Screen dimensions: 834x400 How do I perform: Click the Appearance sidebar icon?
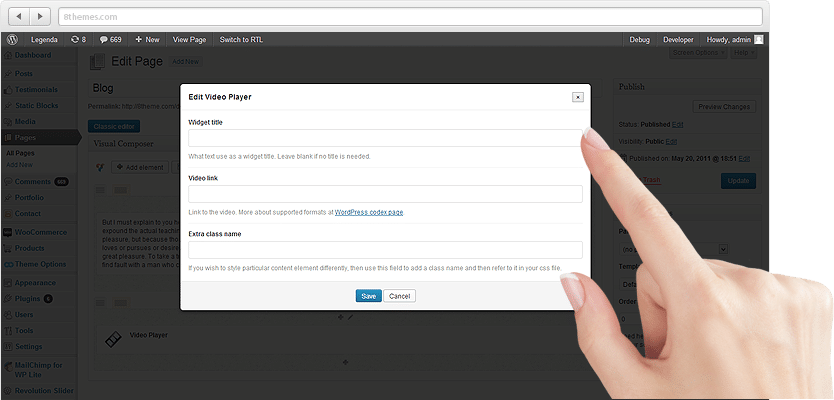click(x=7, y=283)
